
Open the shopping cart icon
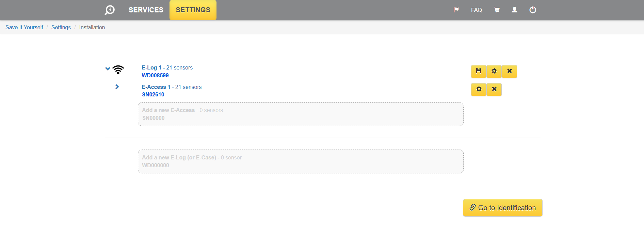pyautogui.click(x=497, y=10)
